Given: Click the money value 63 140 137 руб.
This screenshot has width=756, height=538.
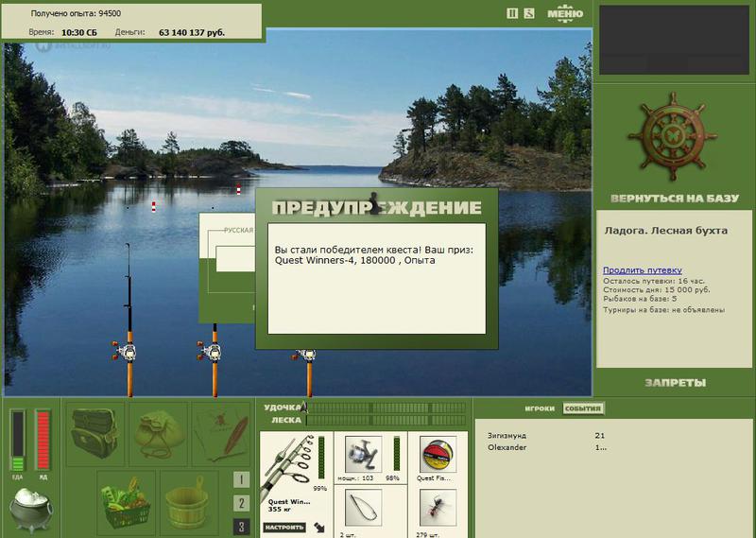Looking at the screenshot, I should tap(192, 33).
